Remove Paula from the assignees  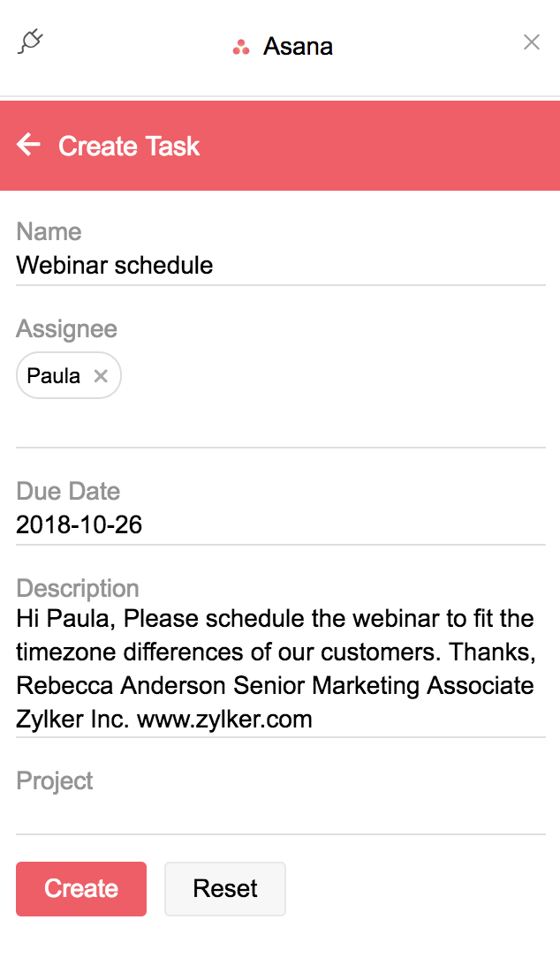pos(101,376)
